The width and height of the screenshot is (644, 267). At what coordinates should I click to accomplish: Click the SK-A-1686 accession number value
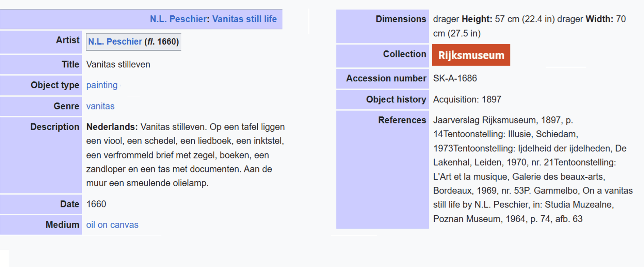click(455, 78)
